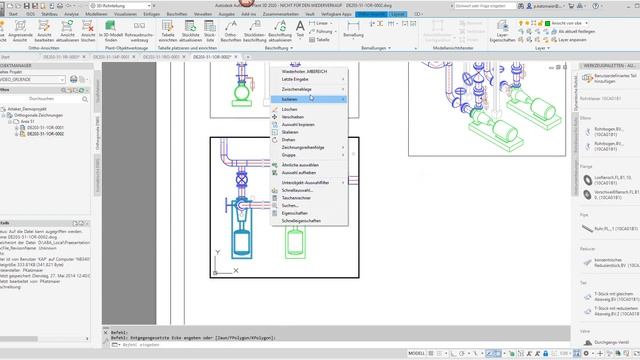Click the Help question mark icon

pyautogui.click(x=596, y=6)
